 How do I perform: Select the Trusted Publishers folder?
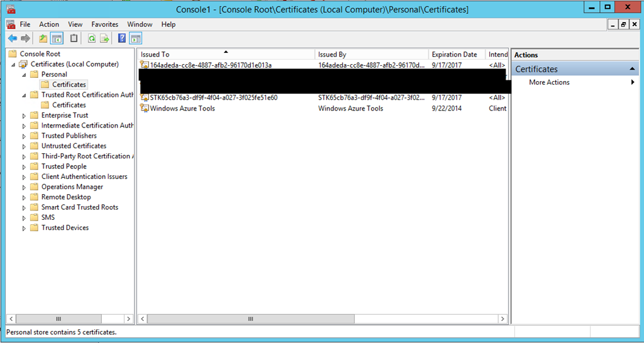tap(69, 136)
